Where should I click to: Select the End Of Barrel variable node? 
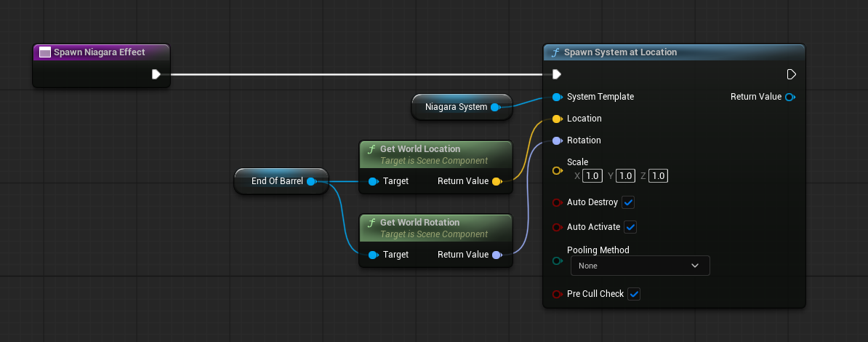point(282,181)
